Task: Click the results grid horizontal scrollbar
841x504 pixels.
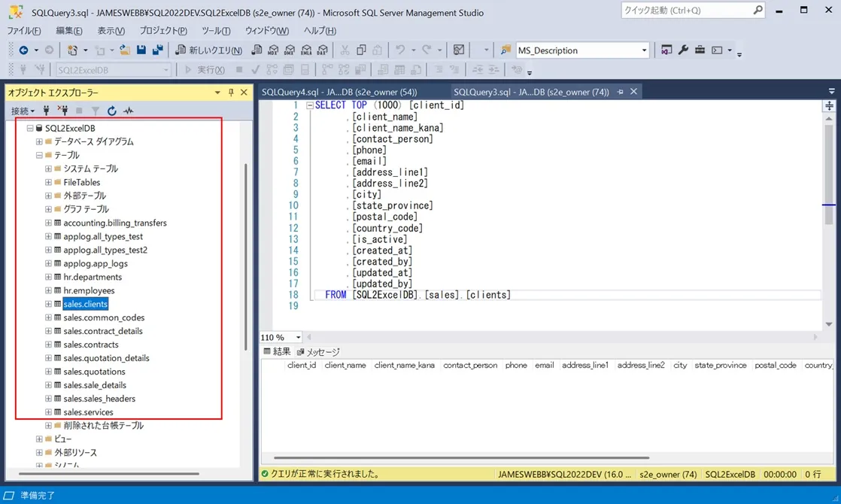Action: click(x=461, y=458)
